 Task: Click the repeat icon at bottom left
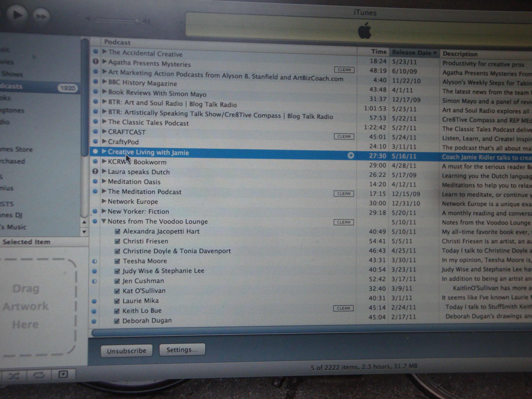pyautogui.click(x=39, y=375)
